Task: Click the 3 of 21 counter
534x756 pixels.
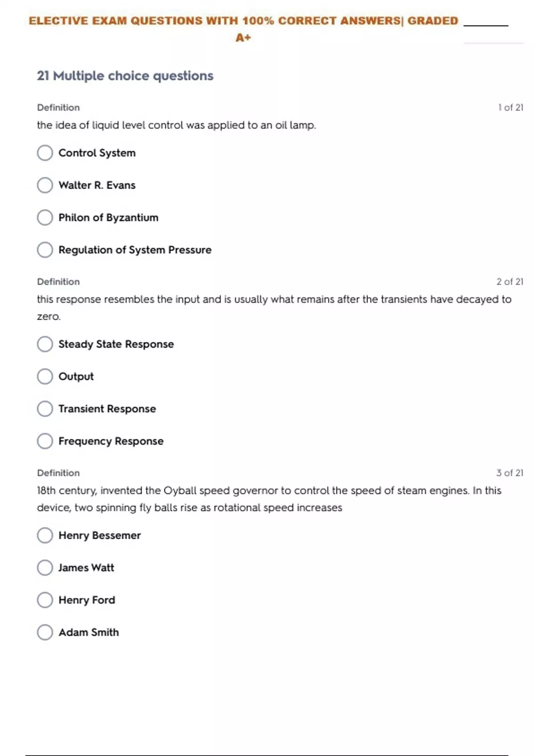Action: 510,473
